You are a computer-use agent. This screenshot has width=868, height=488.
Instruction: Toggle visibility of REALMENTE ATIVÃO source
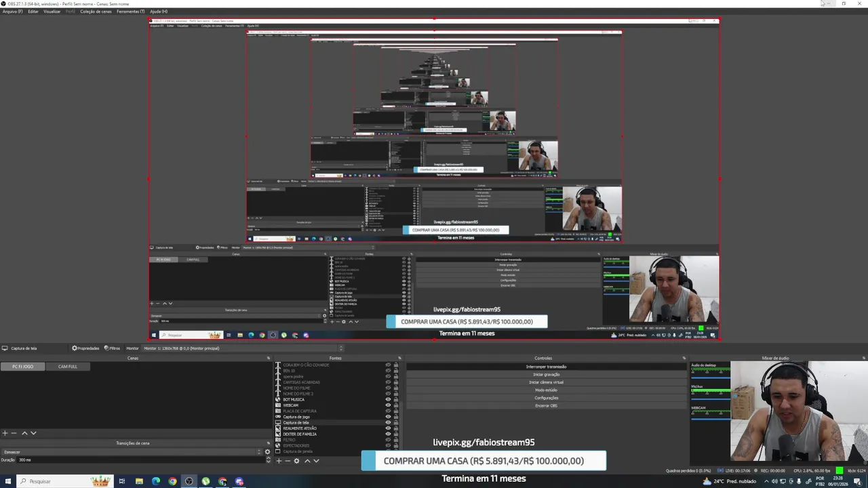coord(388,428)
